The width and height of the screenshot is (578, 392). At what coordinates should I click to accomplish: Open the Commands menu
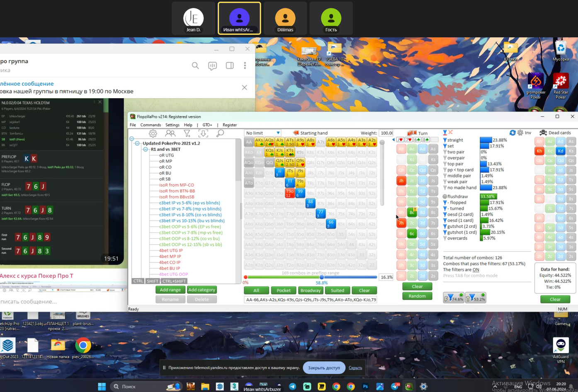coord(151,125)
